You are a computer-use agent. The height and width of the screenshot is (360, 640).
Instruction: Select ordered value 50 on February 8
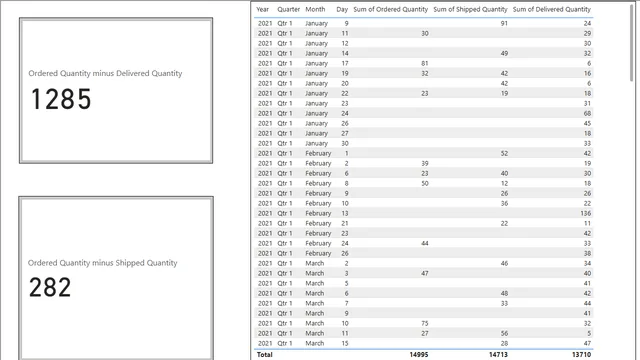point(425,183)
